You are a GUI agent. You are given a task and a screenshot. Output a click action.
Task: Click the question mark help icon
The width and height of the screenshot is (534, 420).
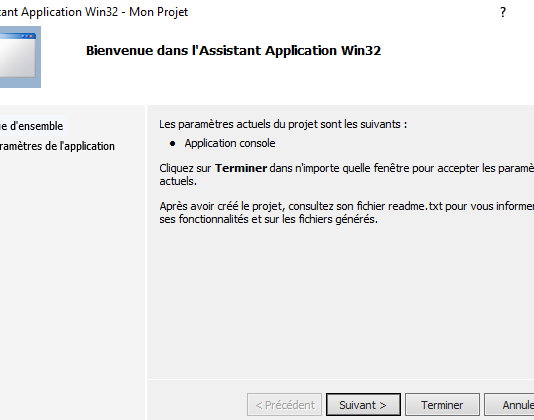point(503,13)
